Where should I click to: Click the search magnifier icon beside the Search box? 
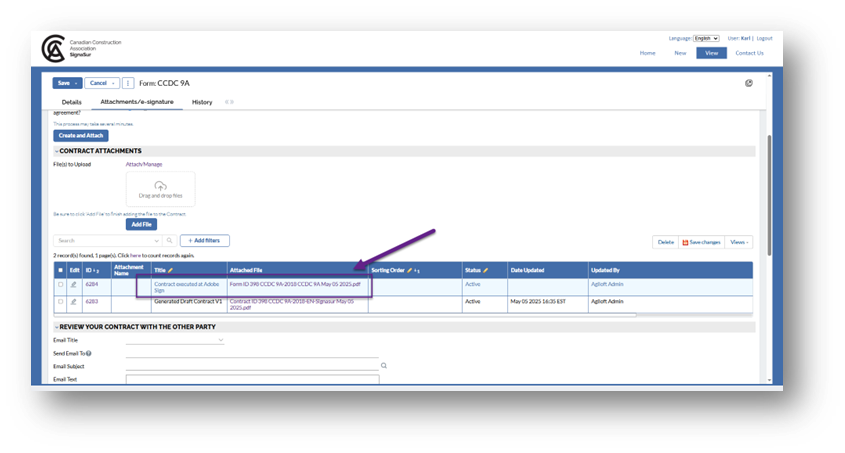click(169, 241)
